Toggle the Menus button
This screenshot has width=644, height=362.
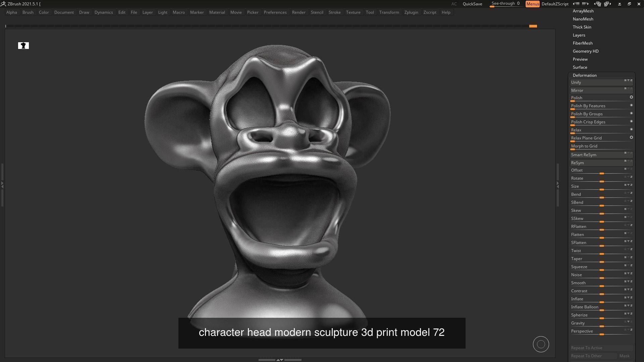click(x=532, y=4)
